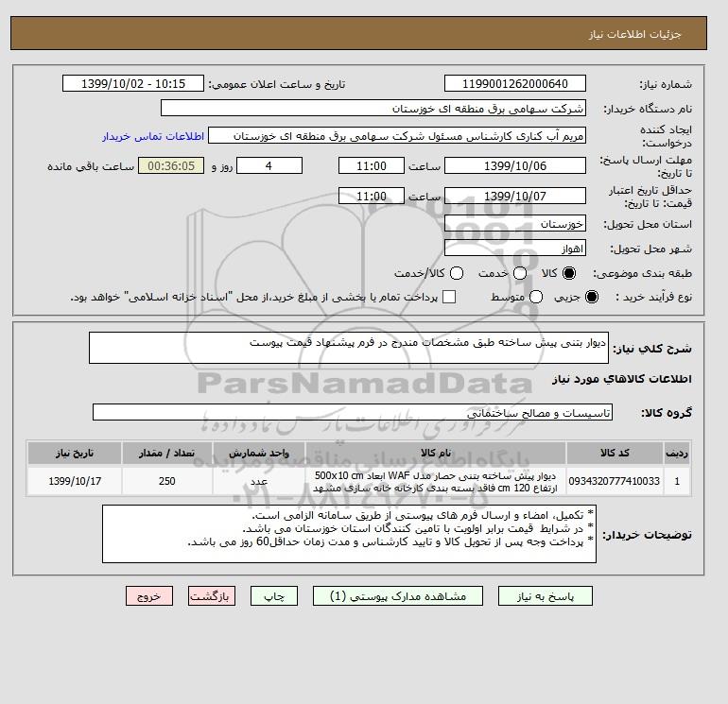Click product code 0934320777410033 cell
Screen dimensions: 728x704
click(615, 481)
